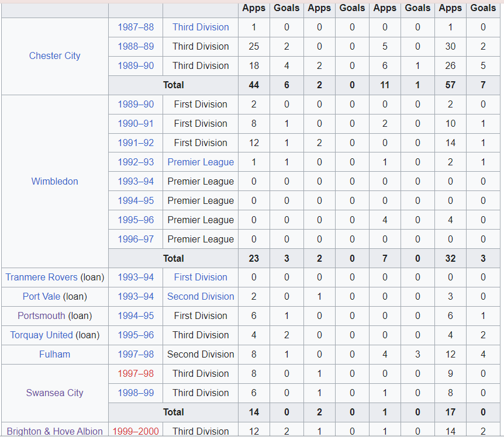Select the "Total" label in the Swansea City rows
This screenshot has height=437, width=504.
174,412
